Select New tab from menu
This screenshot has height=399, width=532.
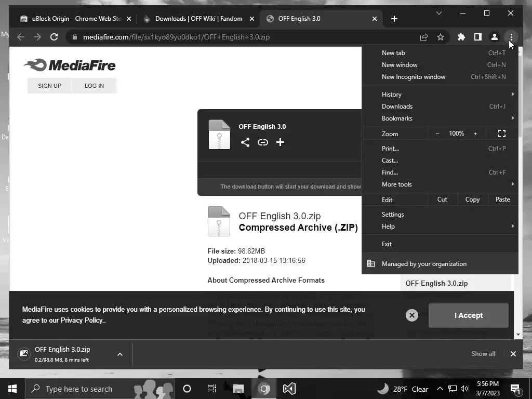click(440, 53)
